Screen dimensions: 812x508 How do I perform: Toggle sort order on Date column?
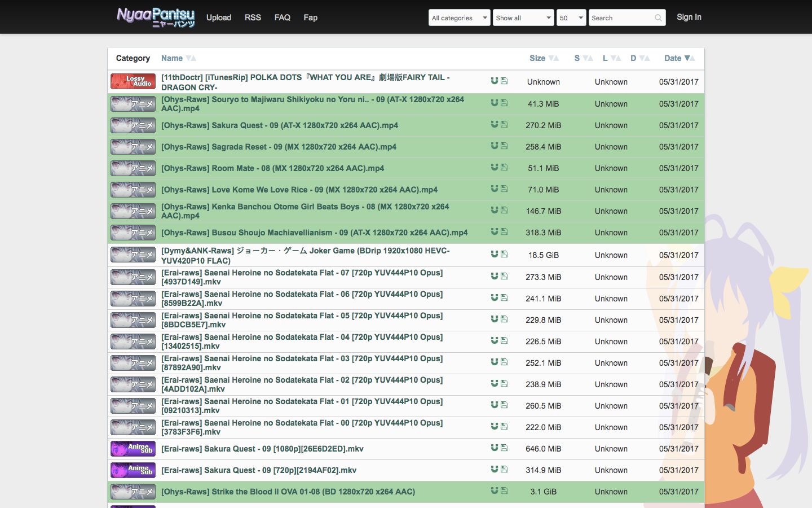tap(673, 58)
